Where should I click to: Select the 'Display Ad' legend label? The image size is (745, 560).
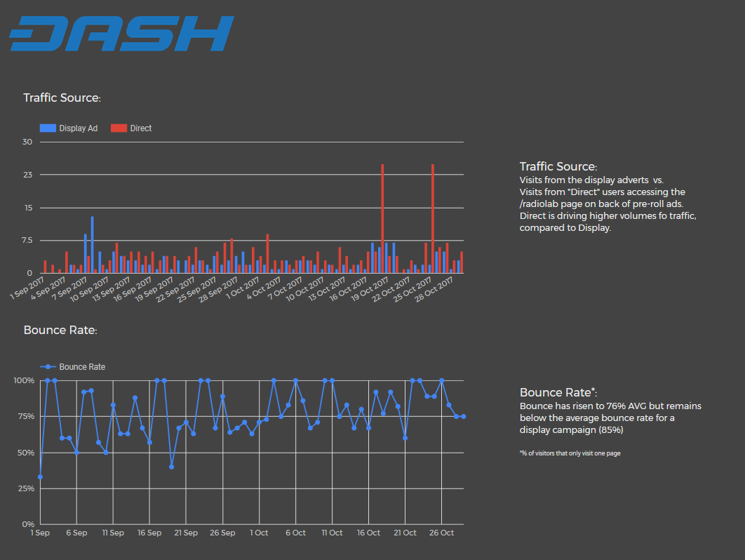click(x=79, y=128)
